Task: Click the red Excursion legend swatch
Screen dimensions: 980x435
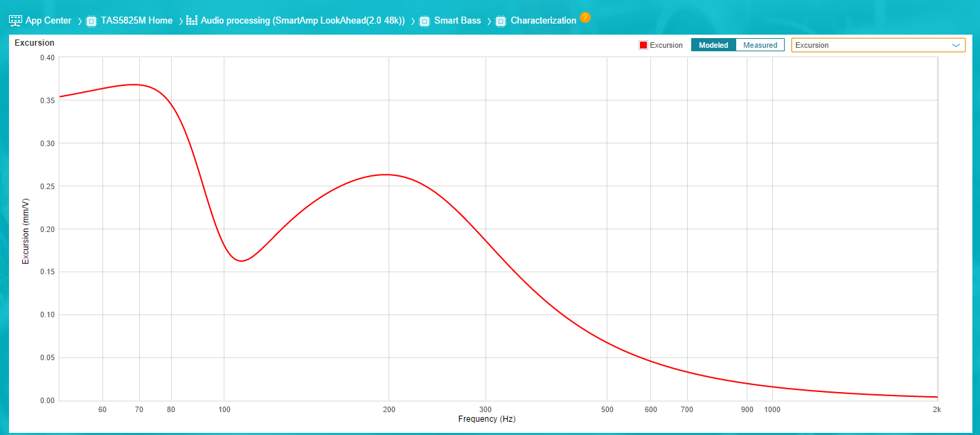Action: pyautogui.click(x=643, y=45)
